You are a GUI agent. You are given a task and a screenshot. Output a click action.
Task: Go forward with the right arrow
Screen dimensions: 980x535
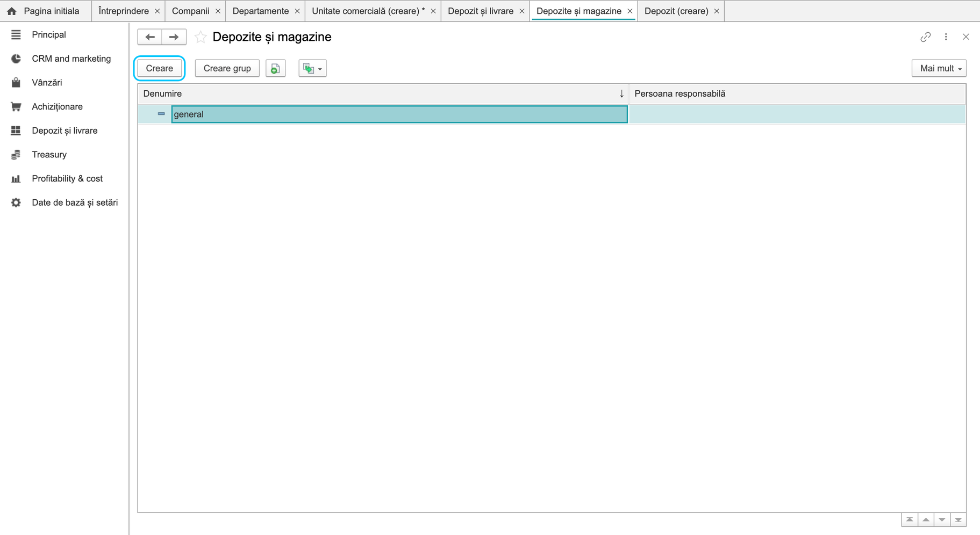[x=174, y=37]
